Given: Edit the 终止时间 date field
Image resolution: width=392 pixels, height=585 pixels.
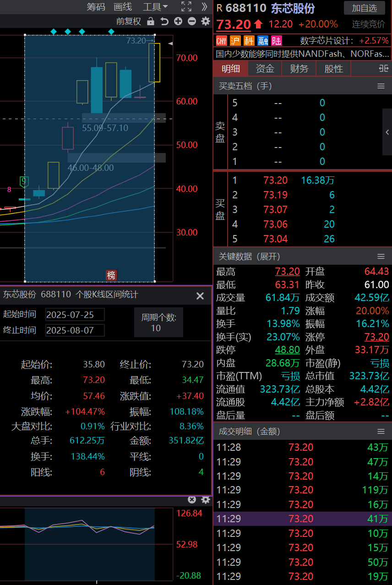Looking at the screenshot, I should [75, 330].
